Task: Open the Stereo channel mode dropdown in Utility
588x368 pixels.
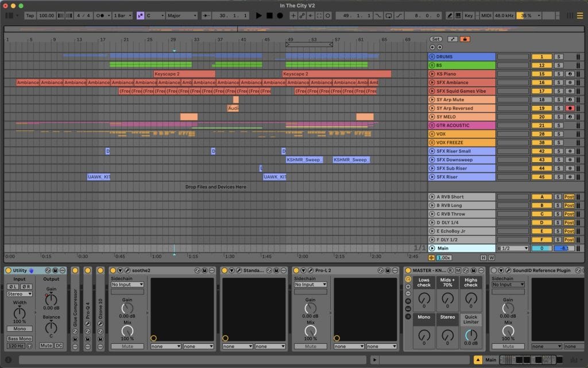Action: [x=19, y=294]
